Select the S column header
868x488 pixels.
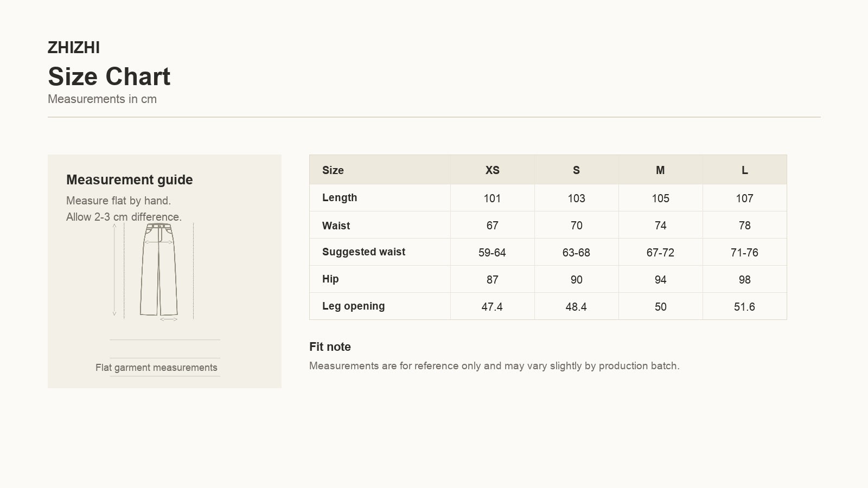tap(576, 170)
